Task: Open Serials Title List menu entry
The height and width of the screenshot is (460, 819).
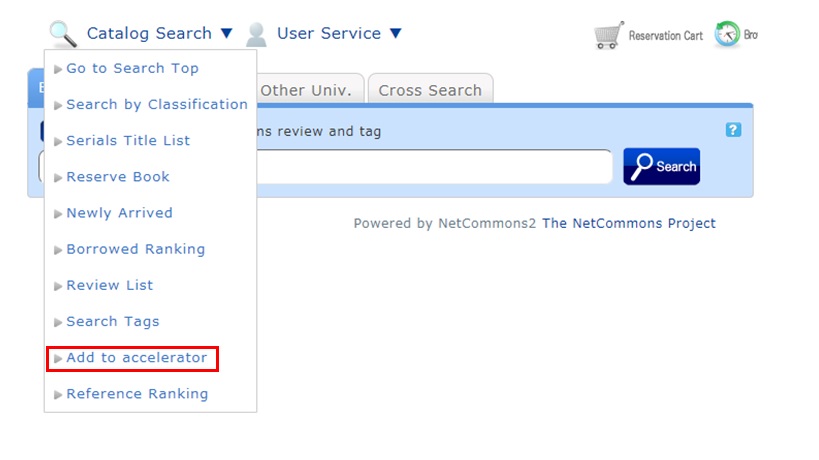Action: coord(128,141)
